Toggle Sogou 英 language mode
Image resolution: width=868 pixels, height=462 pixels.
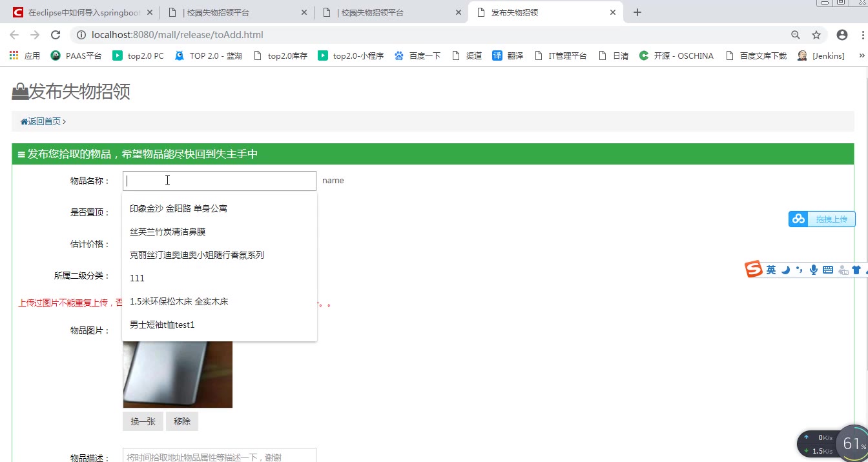click(x=771, y=270)
